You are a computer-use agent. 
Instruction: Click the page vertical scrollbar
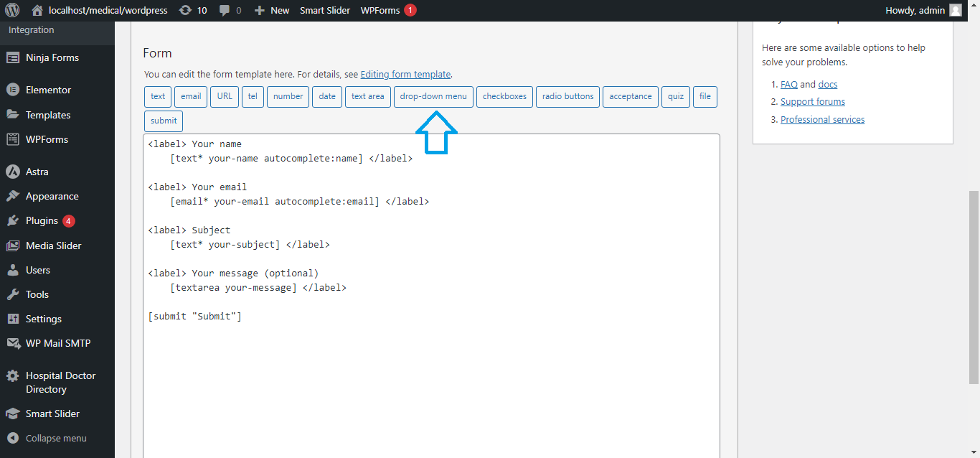click(x=974, y=287)
